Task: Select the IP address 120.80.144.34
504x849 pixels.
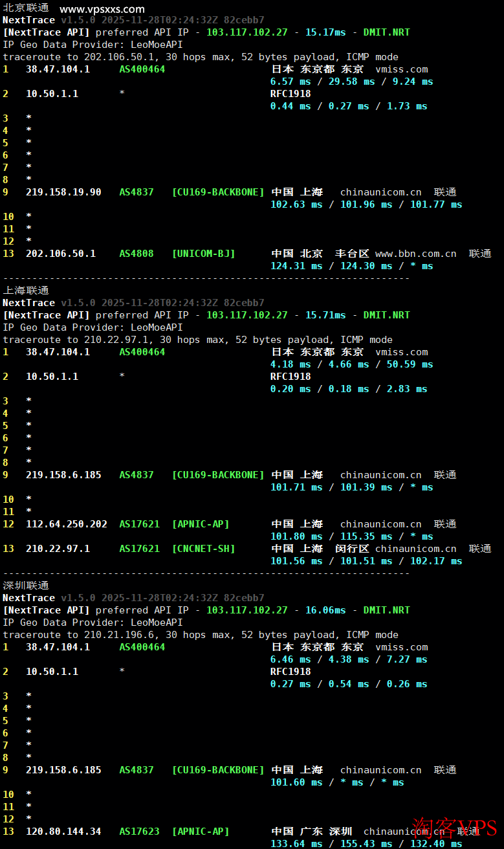Action: pos(63,832)
